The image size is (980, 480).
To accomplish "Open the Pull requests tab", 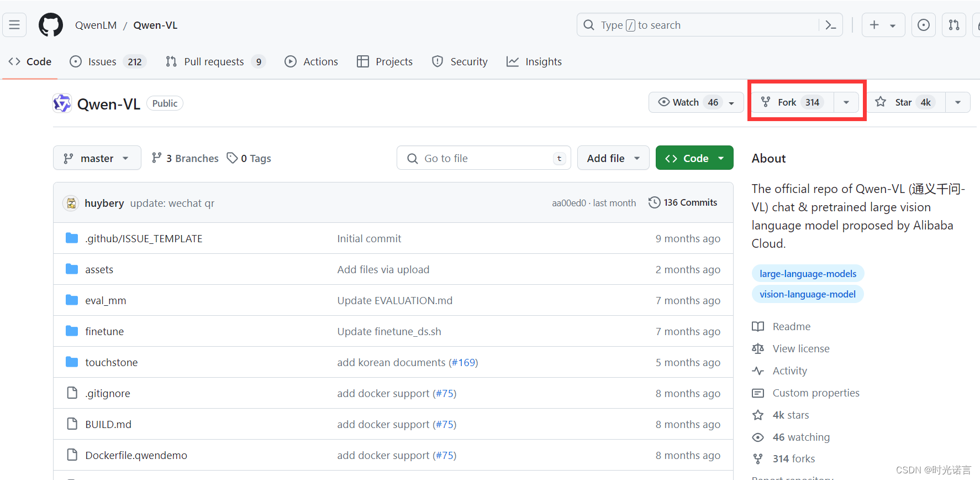I will click(x=215, y=61).
